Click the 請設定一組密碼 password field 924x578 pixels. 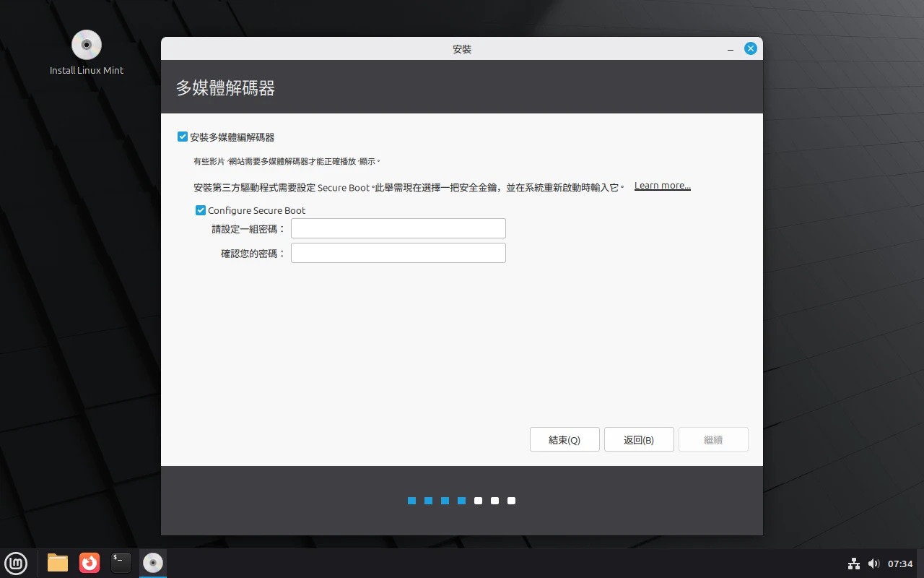(398, 228)
